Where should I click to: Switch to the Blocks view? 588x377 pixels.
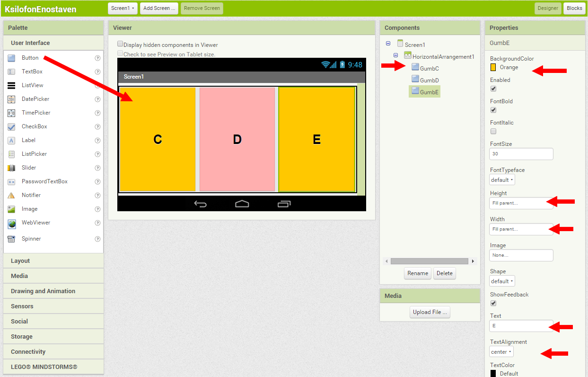click(574, 8)
